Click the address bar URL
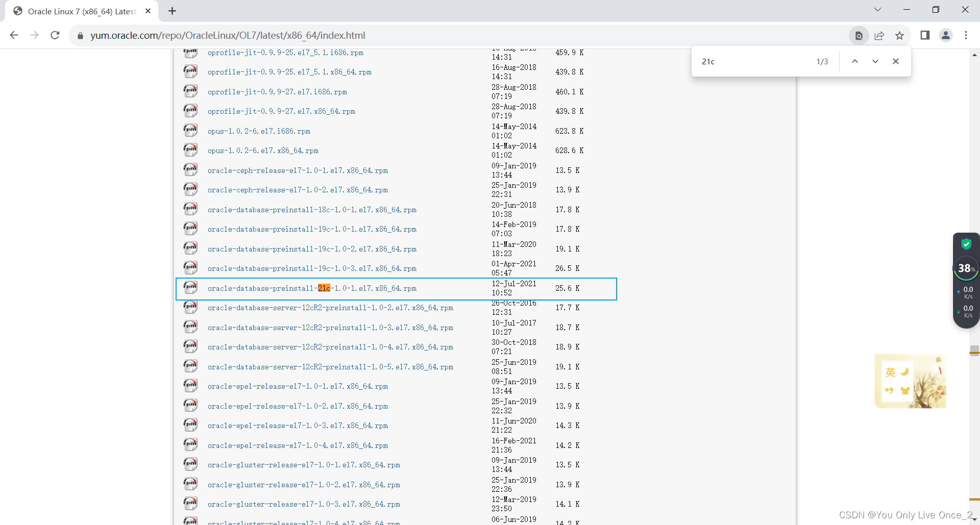Viewport: 980px width, 525px height. pos(228,36)
